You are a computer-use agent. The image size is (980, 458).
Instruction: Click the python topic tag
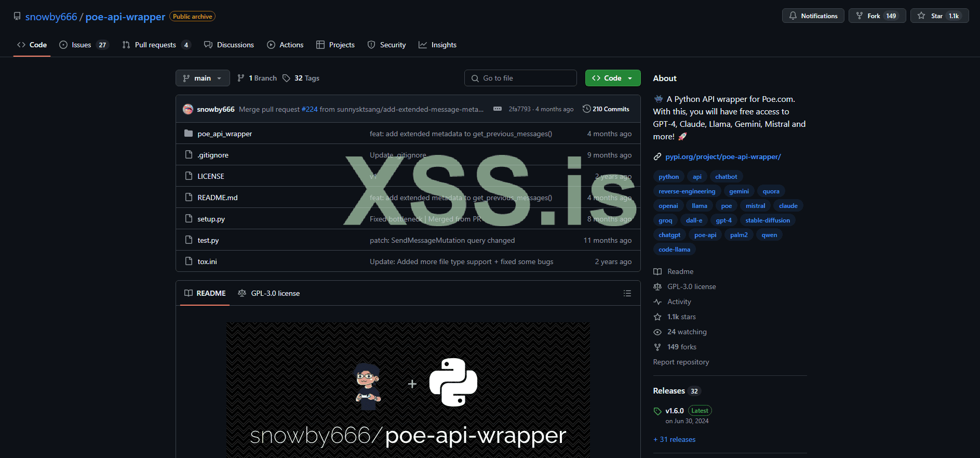click(669, 177)
